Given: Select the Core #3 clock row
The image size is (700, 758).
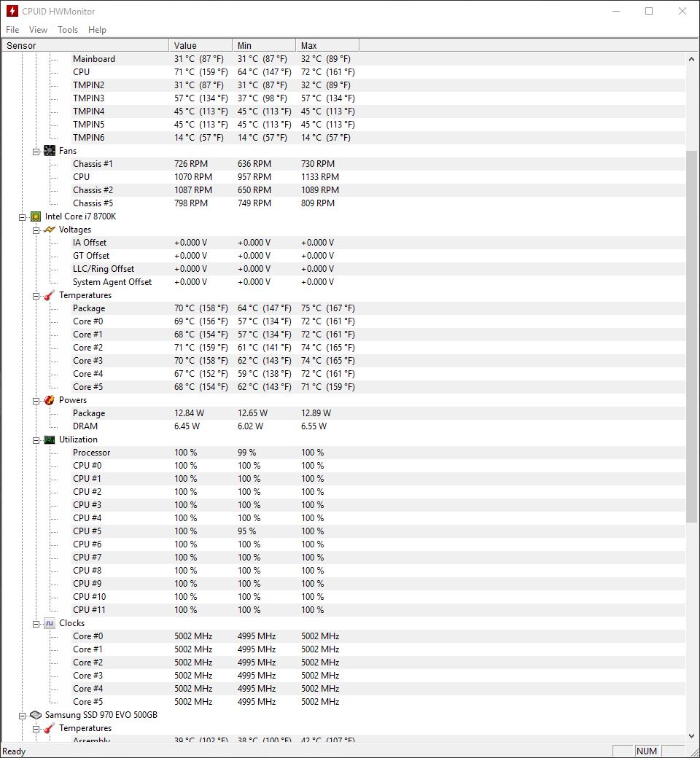Looking at the screenshot, I should (378, 676).
